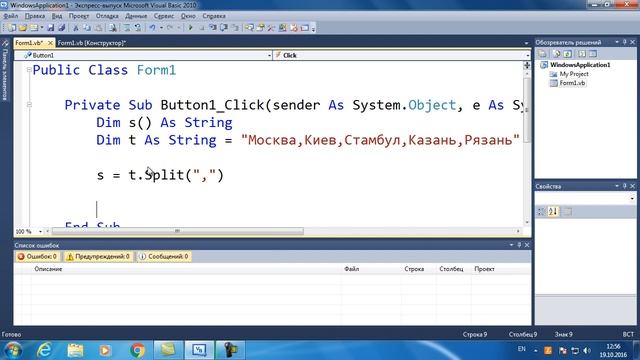Open the Click event dropdown
The height and width of the screenshot is (360, 640).
tap(527, 55)
